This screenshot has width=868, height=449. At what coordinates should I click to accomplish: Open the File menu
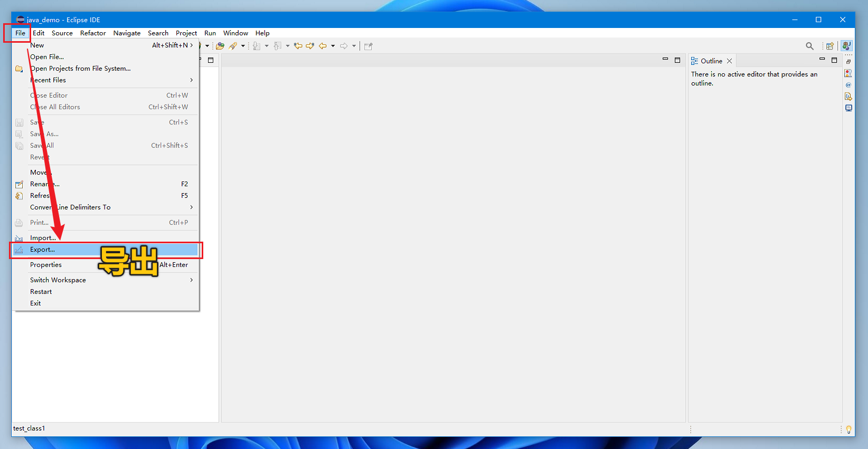20,33
